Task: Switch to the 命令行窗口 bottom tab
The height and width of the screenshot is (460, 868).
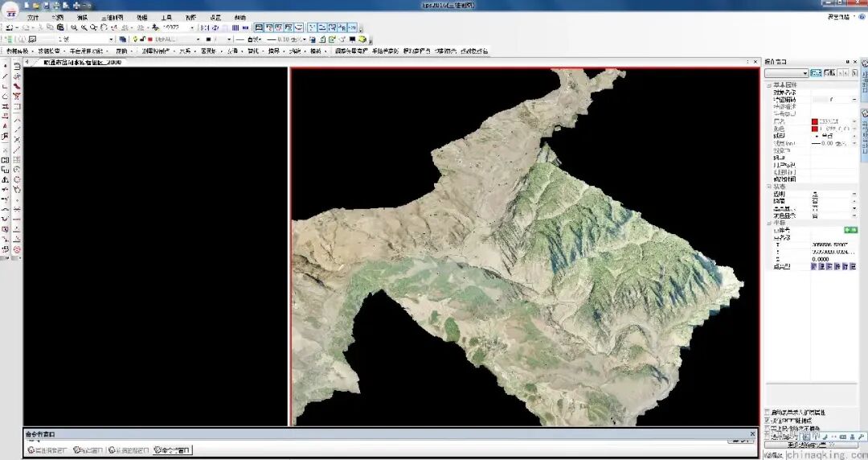Action: pyautogui.click(x=172, y=450)
